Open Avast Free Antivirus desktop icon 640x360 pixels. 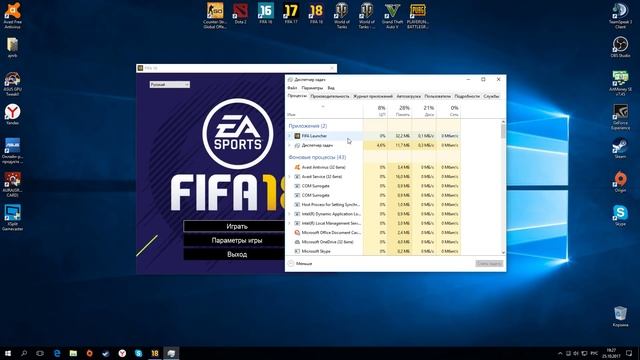(x=13, y=16)
